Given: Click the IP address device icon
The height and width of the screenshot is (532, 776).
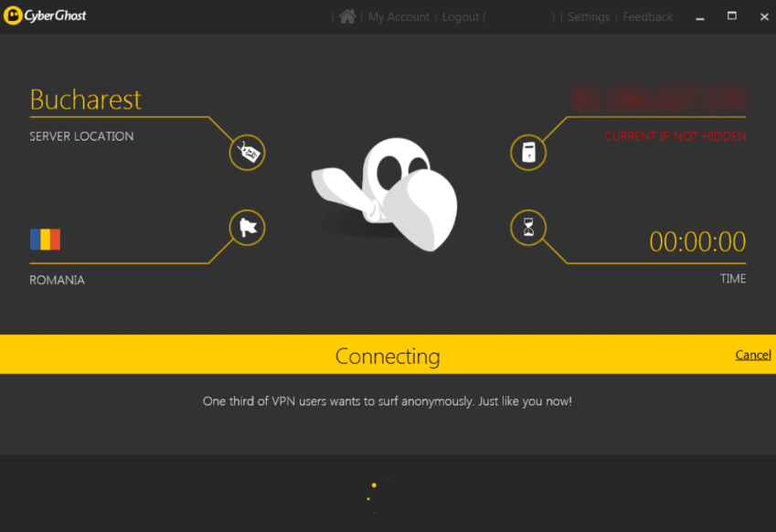Looking at the screenshot, I should [x=528, y=153].
